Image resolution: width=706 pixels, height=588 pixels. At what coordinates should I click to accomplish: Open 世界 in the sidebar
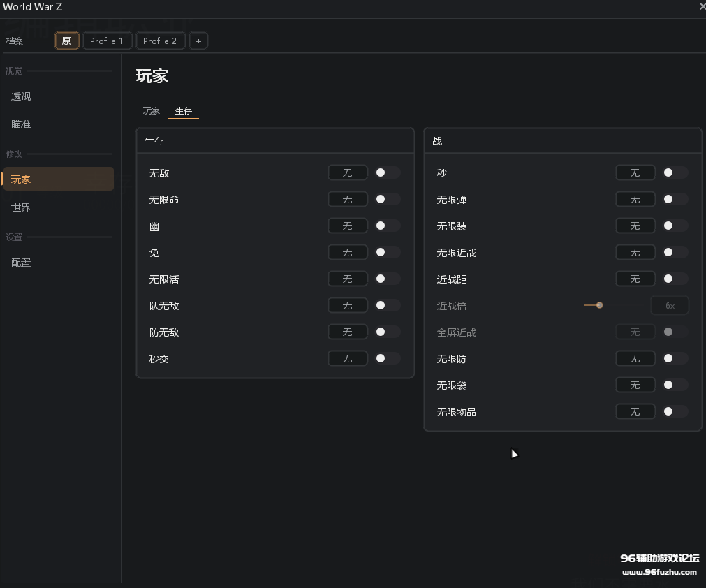(x=59, y=207)
